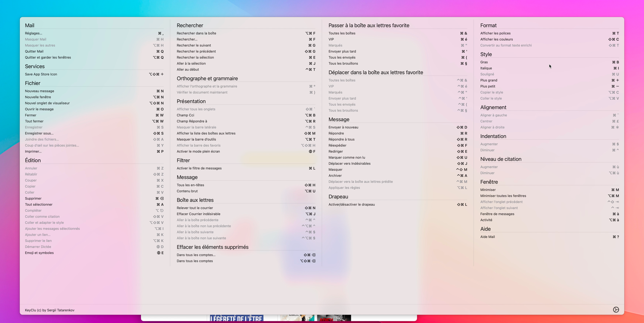
Task: Select the Réglages… shortcut row
Action: [x=94, y=33]
